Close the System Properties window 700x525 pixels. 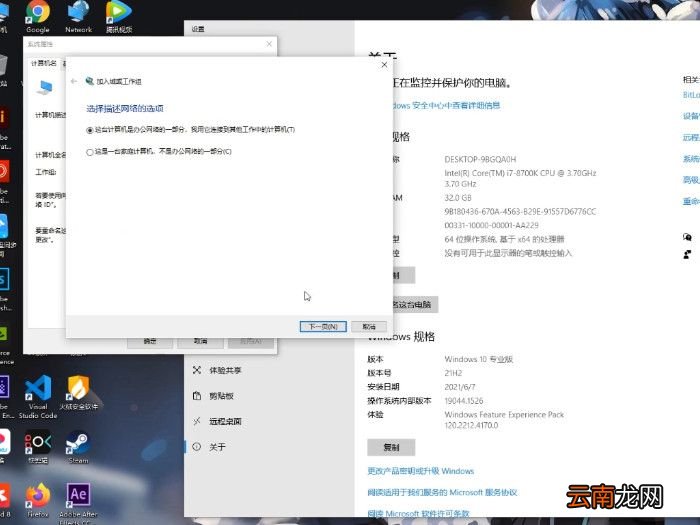coord(269,44)
